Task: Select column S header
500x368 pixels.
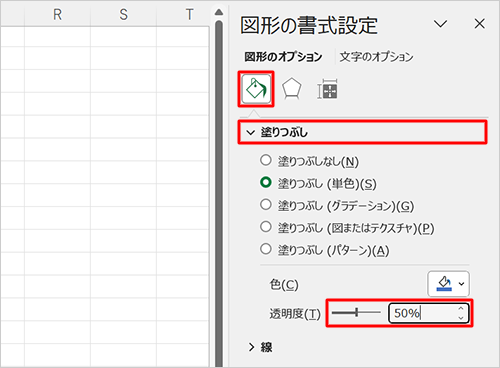Action: (123, 15)
